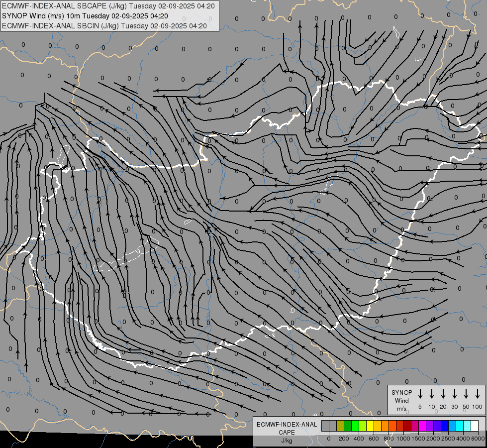Image resolution: width=487 pixels, height=448 pixels.
Task: Click the 30 m/s label in wind legend
Action: point(454,407)
